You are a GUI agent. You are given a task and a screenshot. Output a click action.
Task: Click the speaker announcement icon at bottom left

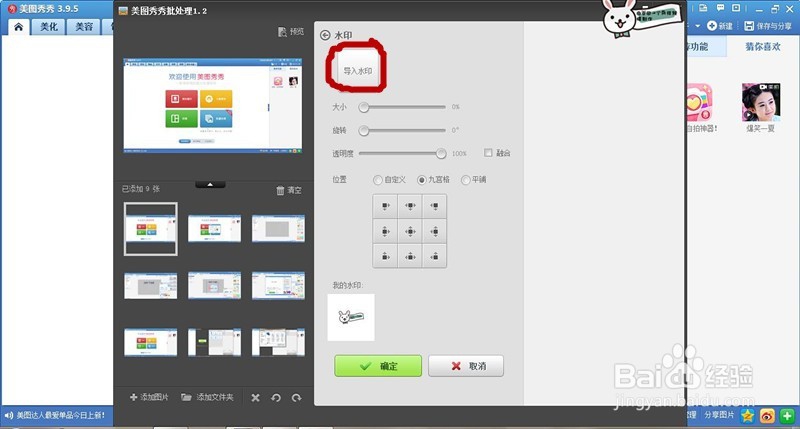8,415
